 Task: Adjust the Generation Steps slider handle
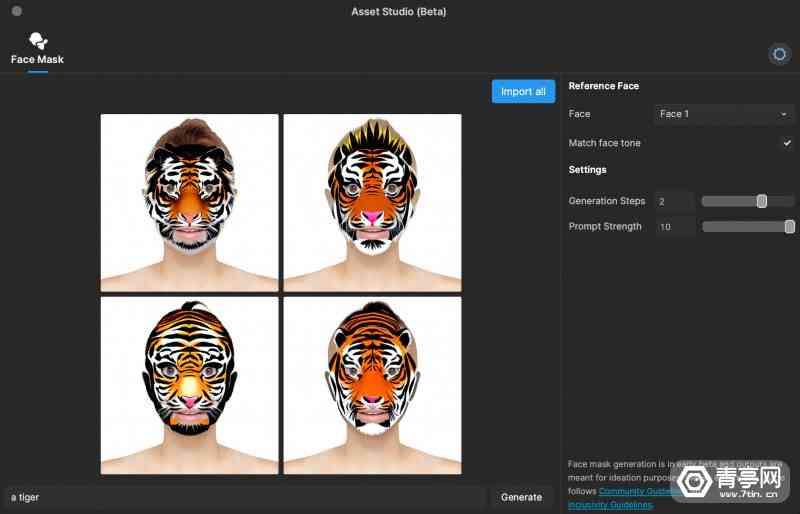(762, 201)
